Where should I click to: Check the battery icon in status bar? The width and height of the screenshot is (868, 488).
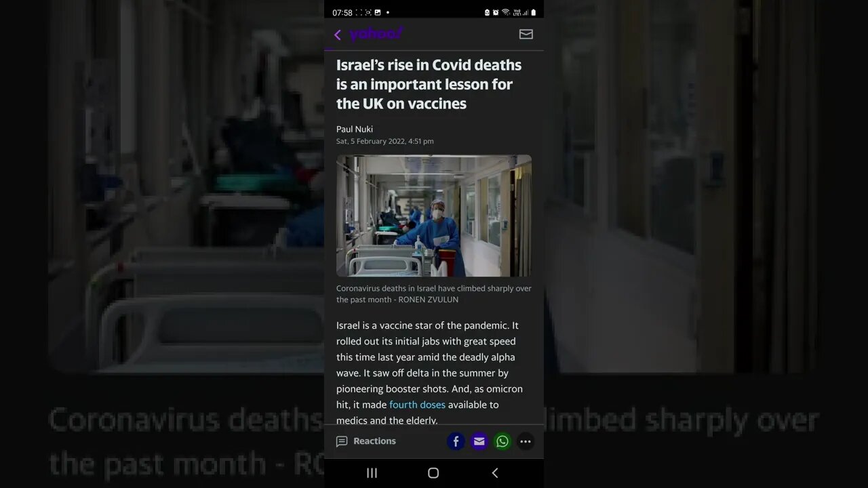point(533,12)
